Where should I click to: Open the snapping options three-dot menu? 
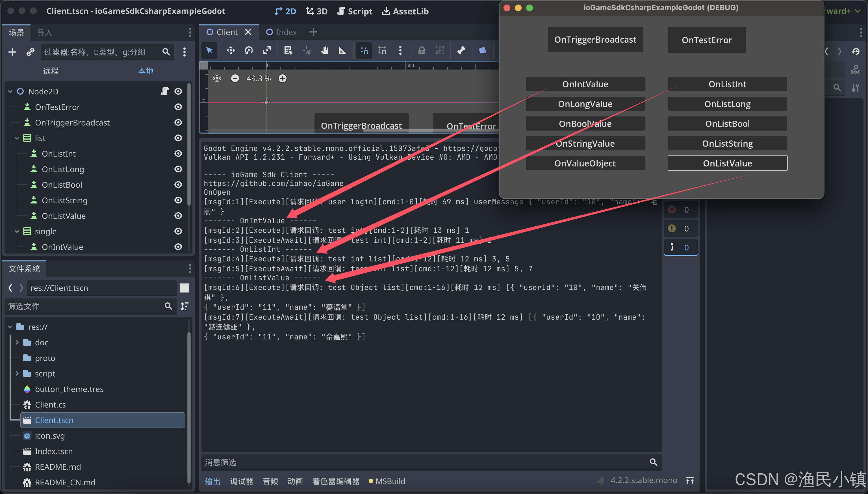click(400, 50)
